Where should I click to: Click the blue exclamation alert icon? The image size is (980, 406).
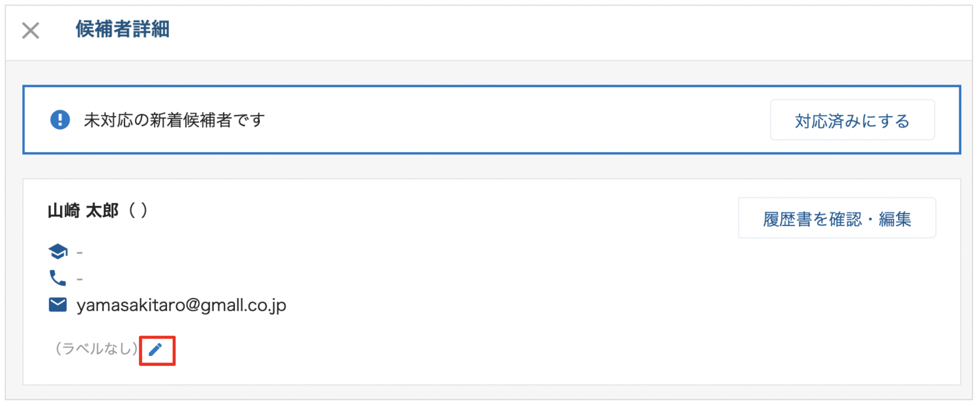[60, 120]
